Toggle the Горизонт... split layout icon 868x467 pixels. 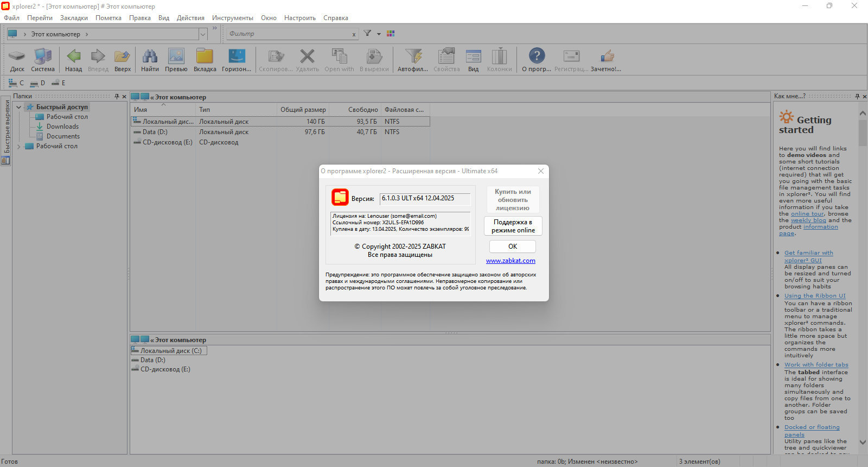click(x=237, y=56)
